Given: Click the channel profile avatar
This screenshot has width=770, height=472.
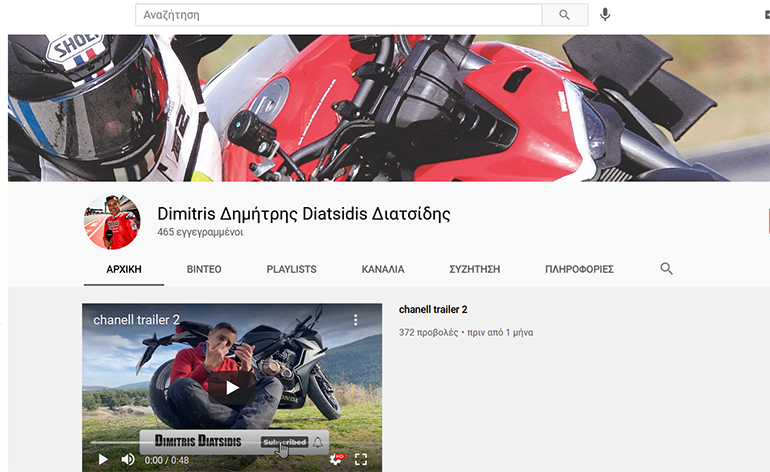Looking at the screenshot, I should (112, 222).
